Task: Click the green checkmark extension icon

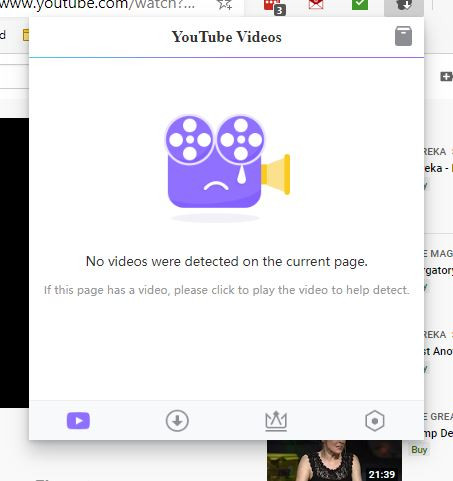Action: 360,5
